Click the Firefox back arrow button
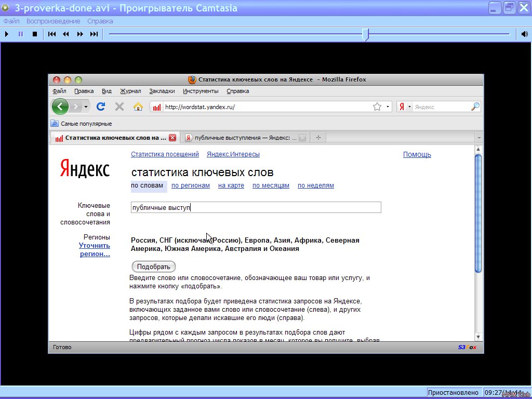This screenshot has height=399, width=532. (60, 107)
